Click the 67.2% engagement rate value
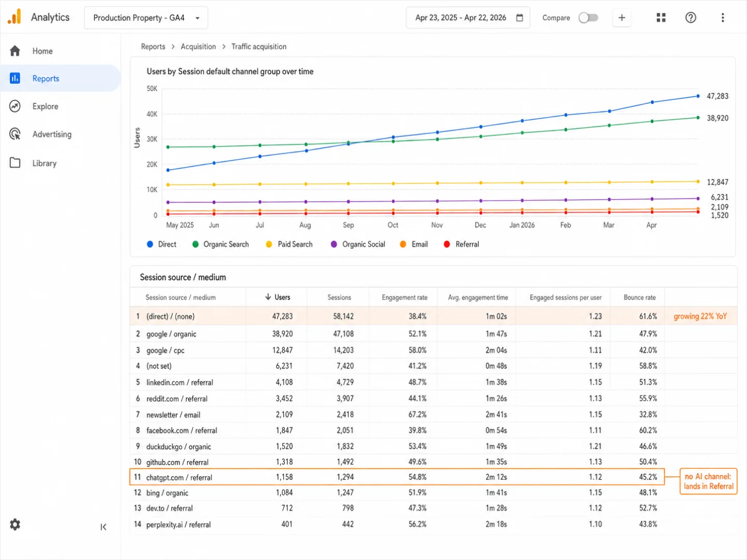Viewport: 747px width, 560px height. click(x=418, y=414)
